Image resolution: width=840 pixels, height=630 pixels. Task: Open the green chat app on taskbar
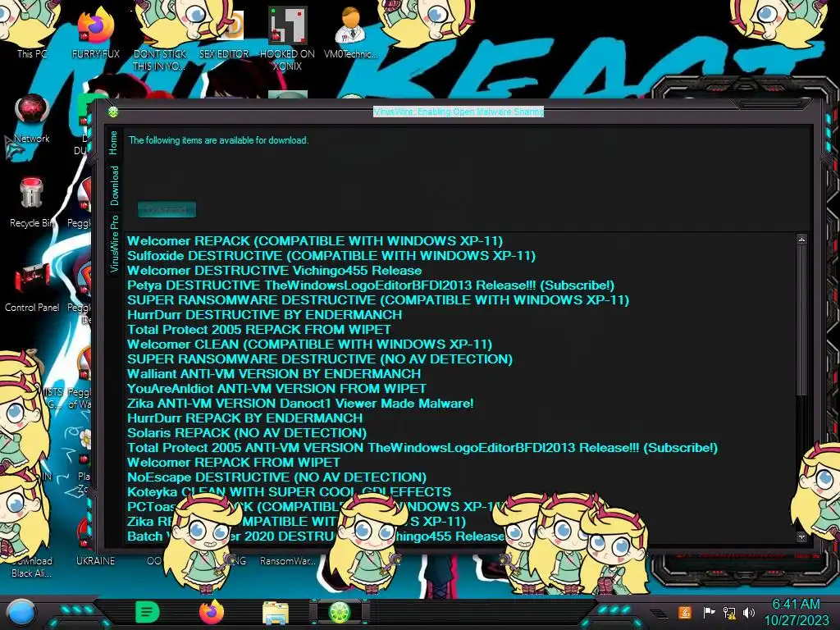click(147, 612)
